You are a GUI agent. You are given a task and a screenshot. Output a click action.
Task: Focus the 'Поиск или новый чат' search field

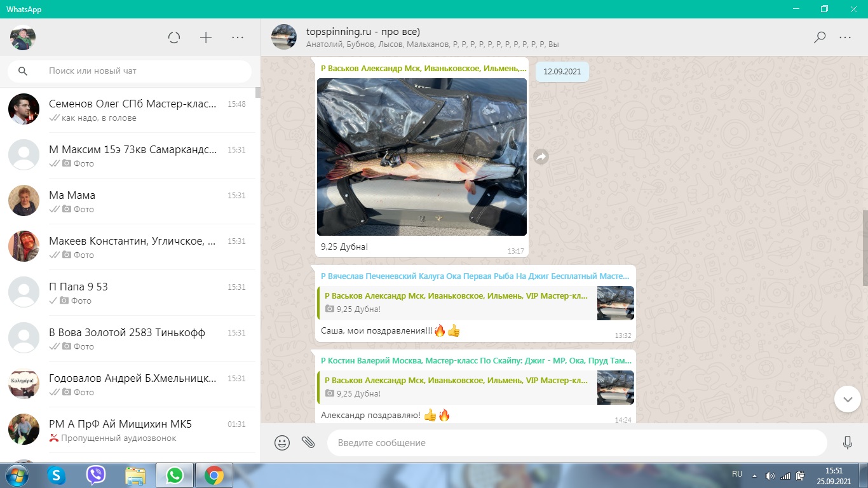tap(130, 71)
